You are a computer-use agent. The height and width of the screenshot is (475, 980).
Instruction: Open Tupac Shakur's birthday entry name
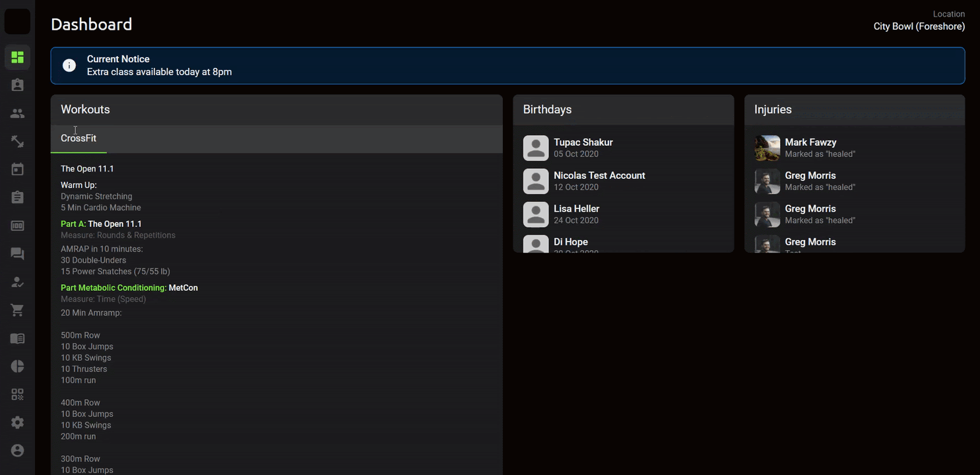pos(583,142)
